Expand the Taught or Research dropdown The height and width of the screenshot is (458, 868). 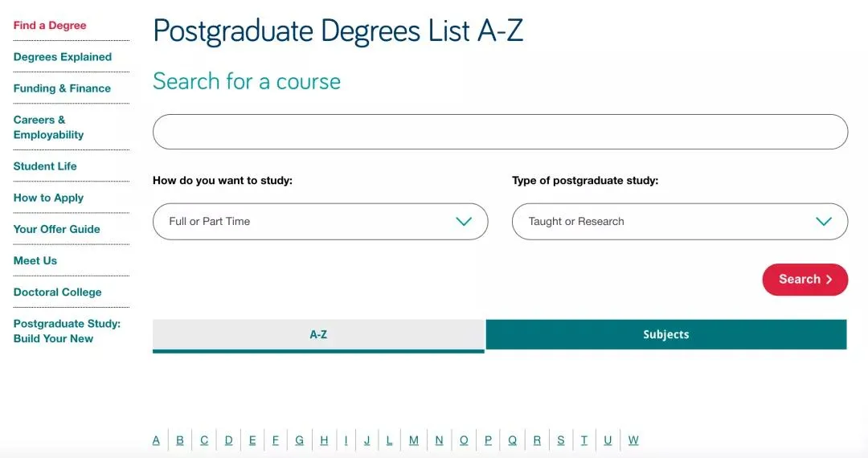679,222
